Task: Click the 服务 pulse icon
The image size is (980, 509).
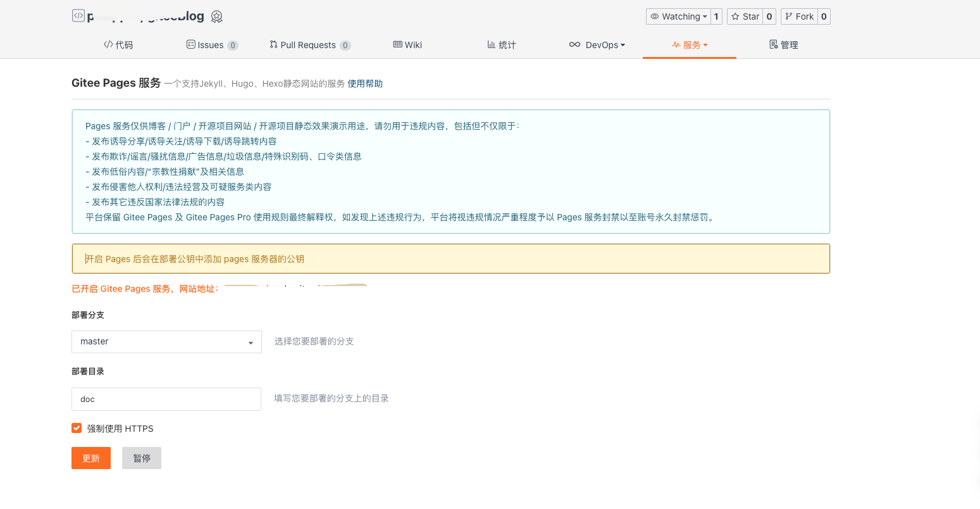Action: point(676,45)
